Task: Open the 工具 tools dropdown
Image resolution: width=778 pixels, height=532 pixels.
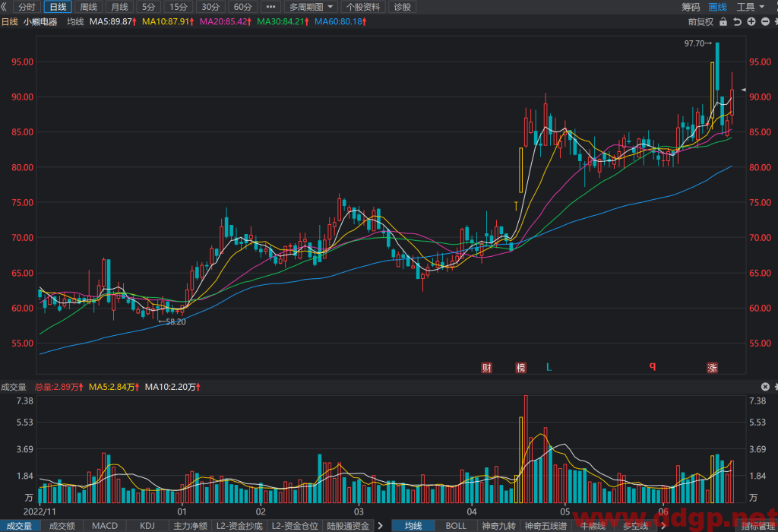Action: (x=750, y=7)
